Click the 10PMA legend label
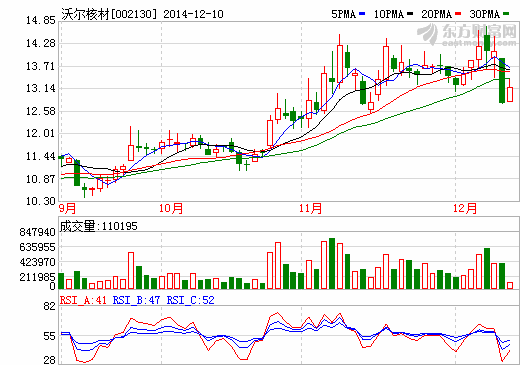This screenshot has height=365, width=520. tap(389, 14)
